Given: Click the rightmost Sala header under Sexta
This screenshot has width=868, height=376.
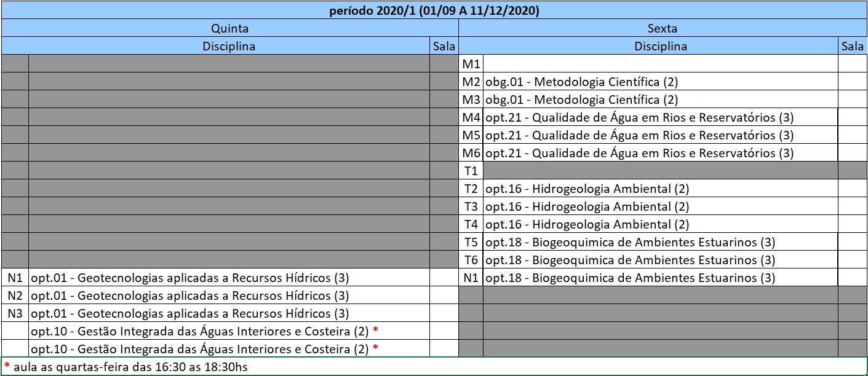Looking at the screenshot, I should (853, 46).
